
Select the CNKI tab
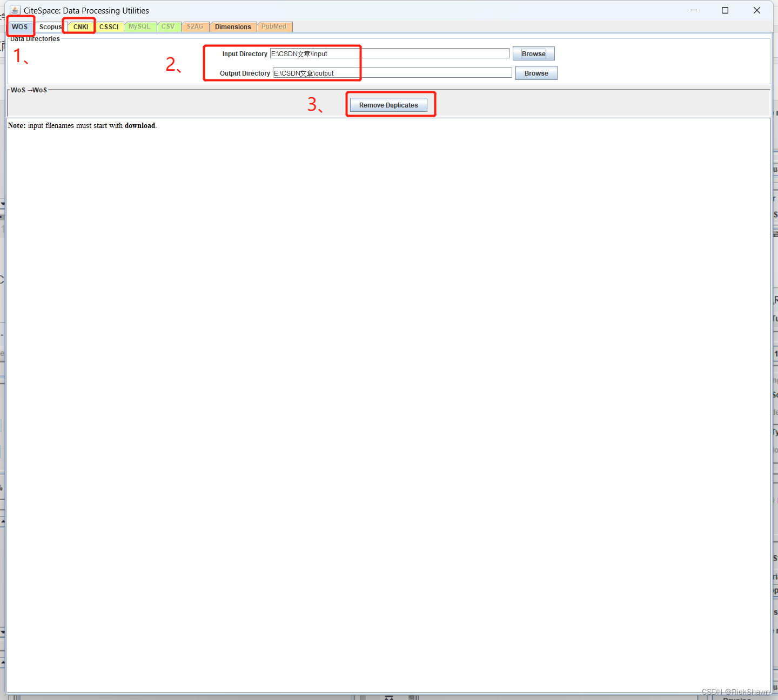click(x=81, y=26)
